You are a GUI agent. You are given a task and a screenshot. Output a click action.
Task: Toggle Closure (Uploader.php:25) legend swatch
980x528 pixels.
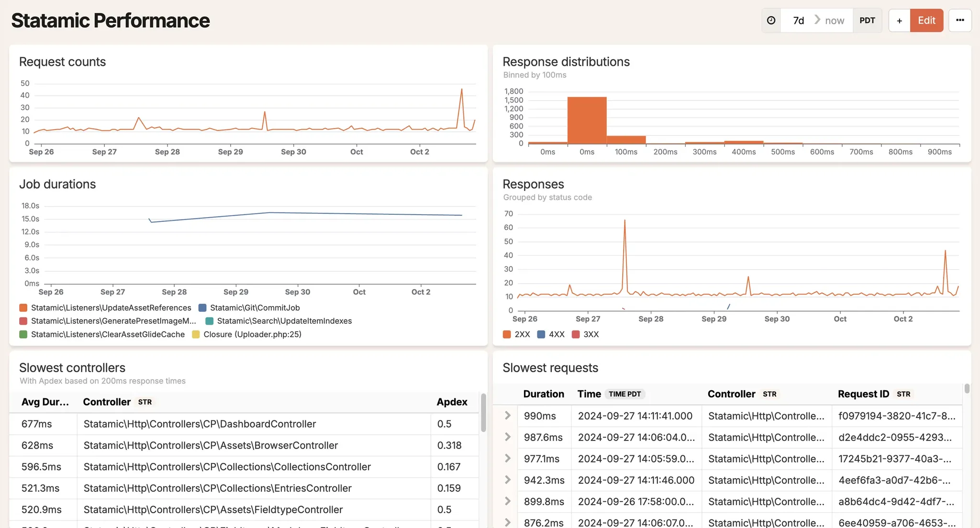pyautogui.click(x=196, y=334)
